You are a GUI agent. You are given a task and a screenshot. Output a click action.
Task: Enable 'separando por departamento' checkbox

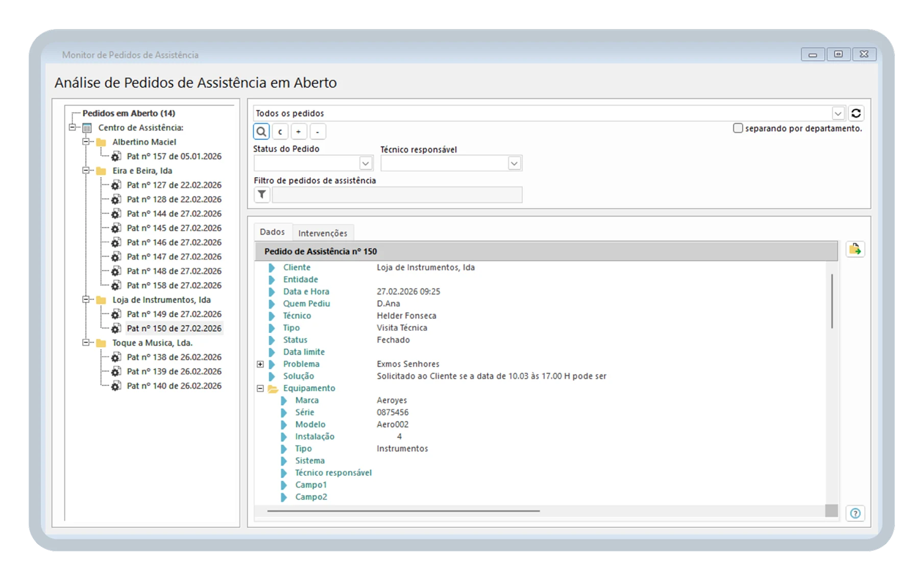[738, 128]
